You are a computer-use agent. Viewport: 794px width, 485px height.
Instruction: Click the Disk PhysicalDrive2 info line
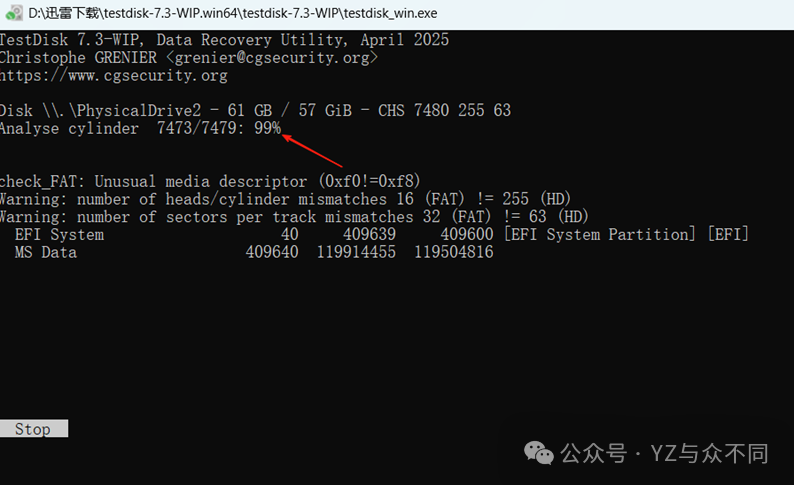255,110
